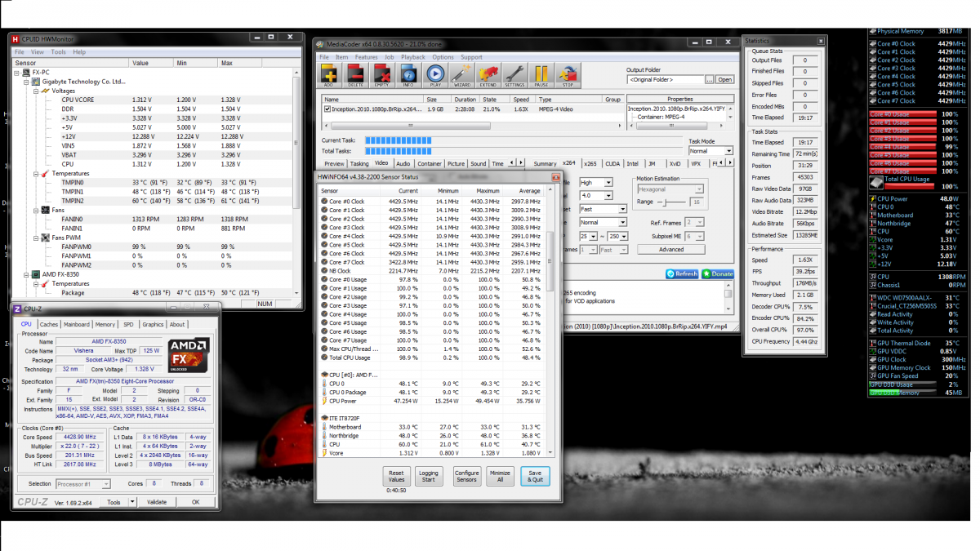This screenshot has height=551, width=980.
Task: Click the Logging Start button in HWiNFO64
Action: (x=428, y=476)
